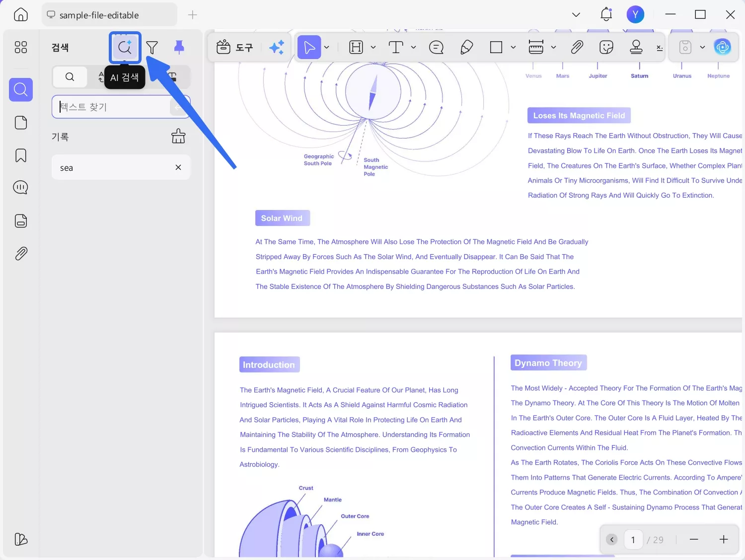Toggle the purple pin on search panel

(179, 47)
